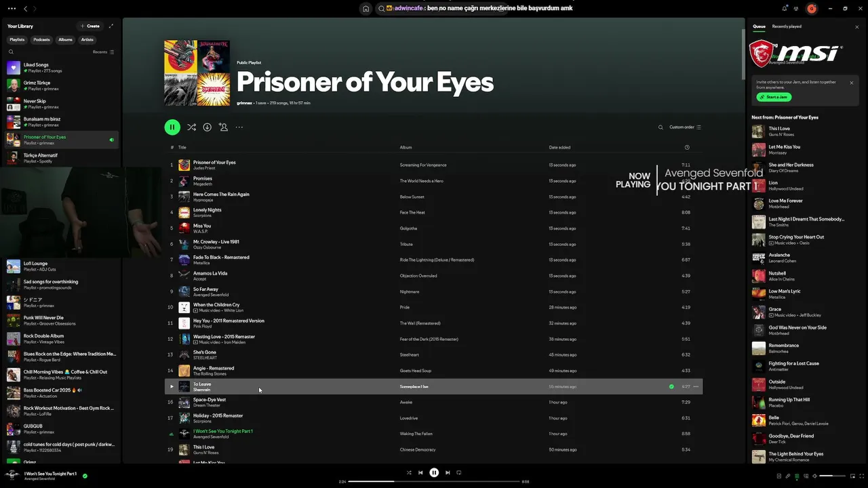Go to Spotify Home
Image resolution: width=868 pixels, height=488 pixels.
(366, 9)
